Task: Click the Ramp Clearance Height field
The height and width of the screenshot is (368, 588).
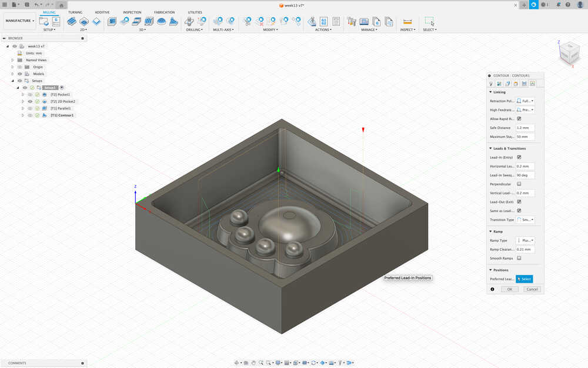Action: tap(525, 249)
